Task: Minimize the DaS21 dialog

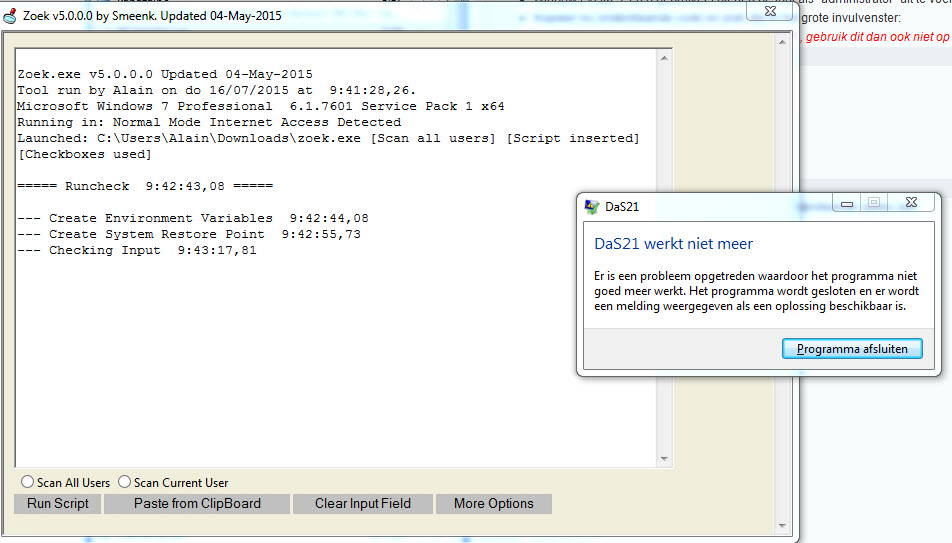Action: click(x=846, y=202)
